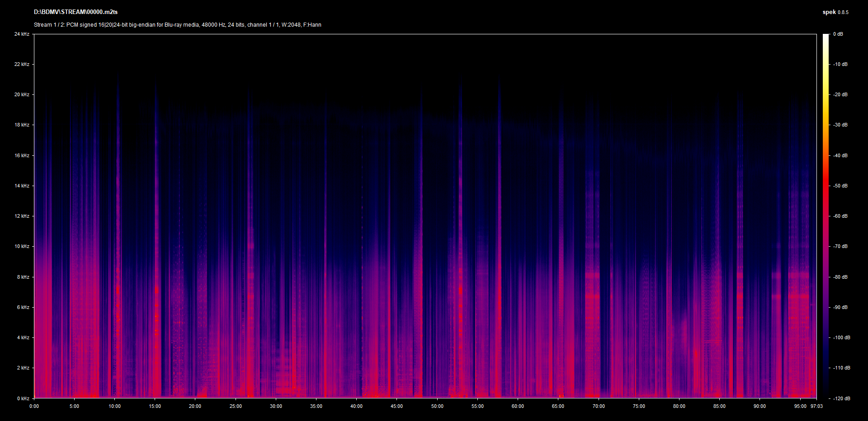Click the 0 dB label on color scale
Image resolution: width=868 pixels, height=421 pixels.
[x=838, y=34]
